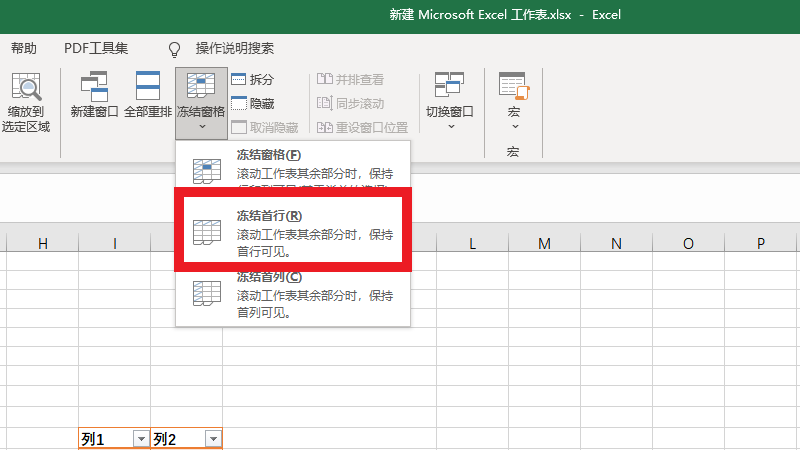
Task: Click the Zoom to Selection icon
Action: click(x=25, y=90)
